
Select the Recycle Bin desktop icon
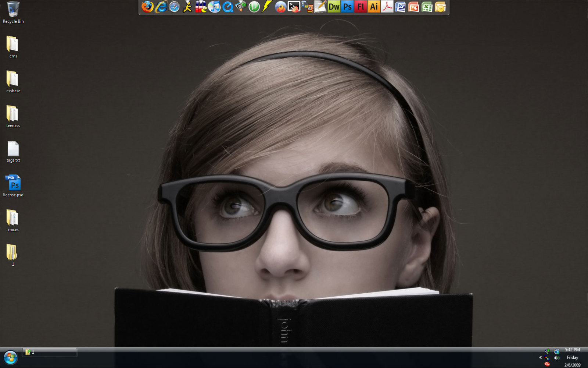click(13, 13)
